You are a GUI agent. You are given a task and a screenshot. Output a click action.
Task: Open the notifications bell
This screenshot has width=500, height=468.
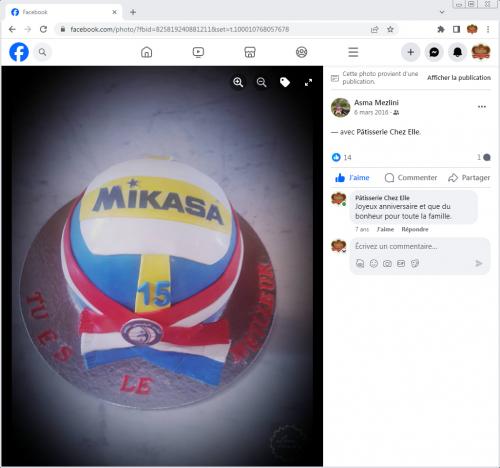tap(457, 52)
